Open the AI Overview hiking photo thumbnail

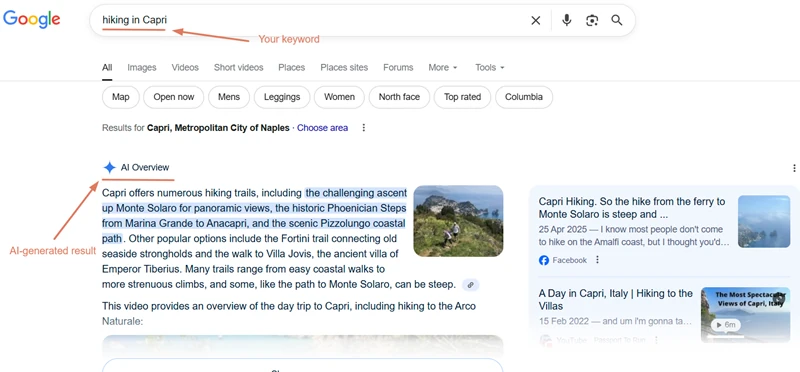pyautogui.click(x=458, y=220)
